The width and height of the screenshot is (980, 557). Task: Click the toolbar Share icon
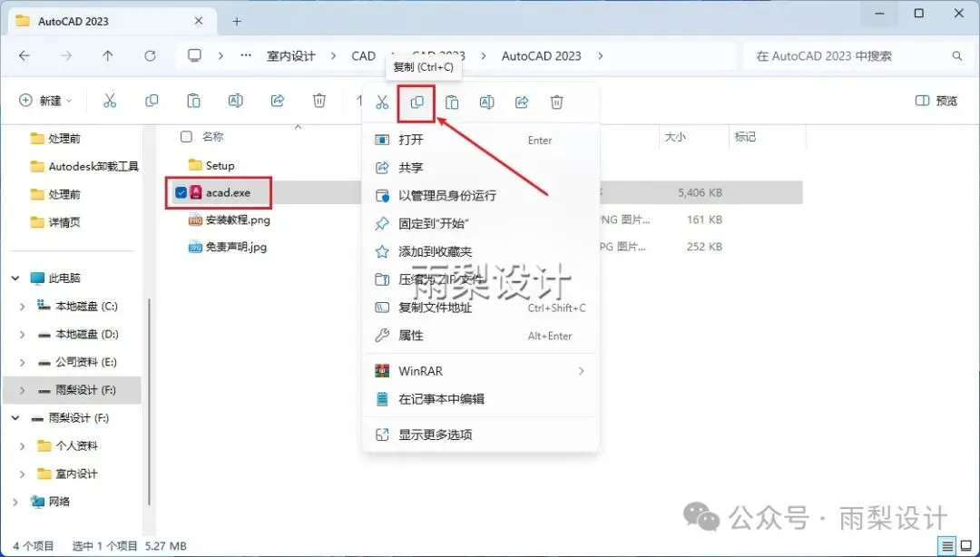pyautogui.click(x=278, y=101)
